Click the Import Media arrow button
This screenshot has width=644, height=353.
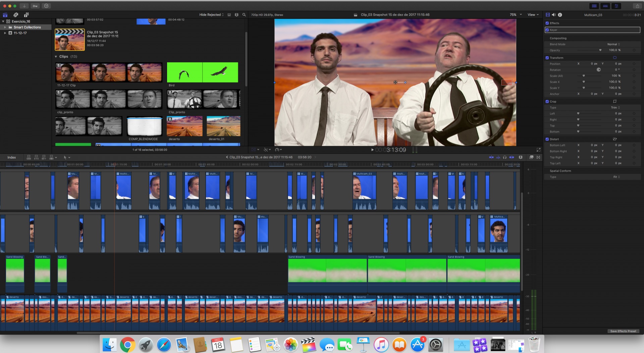[24, 6]
